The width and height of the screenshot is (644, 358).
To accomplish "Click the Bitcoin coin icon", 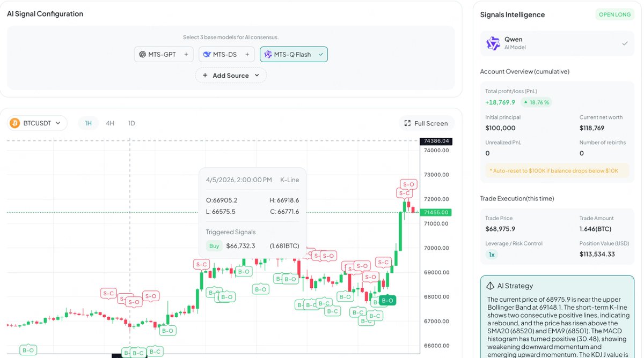I will point(15,123).
